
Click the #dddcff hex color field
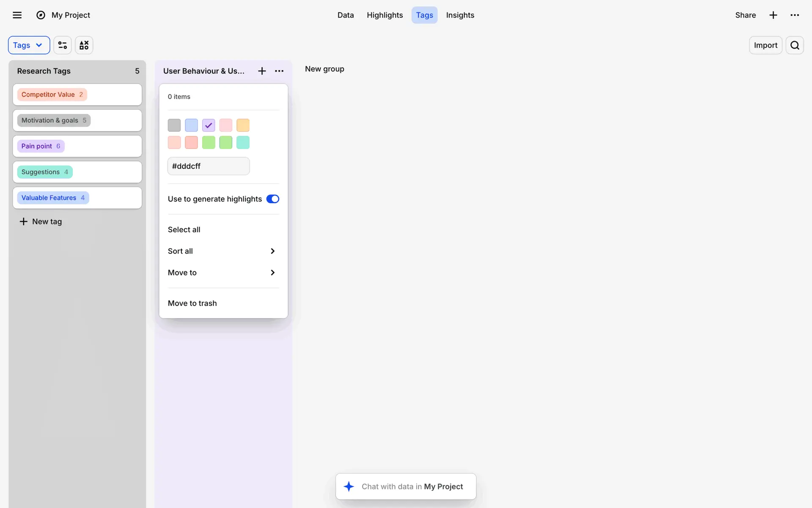(208, 166)
